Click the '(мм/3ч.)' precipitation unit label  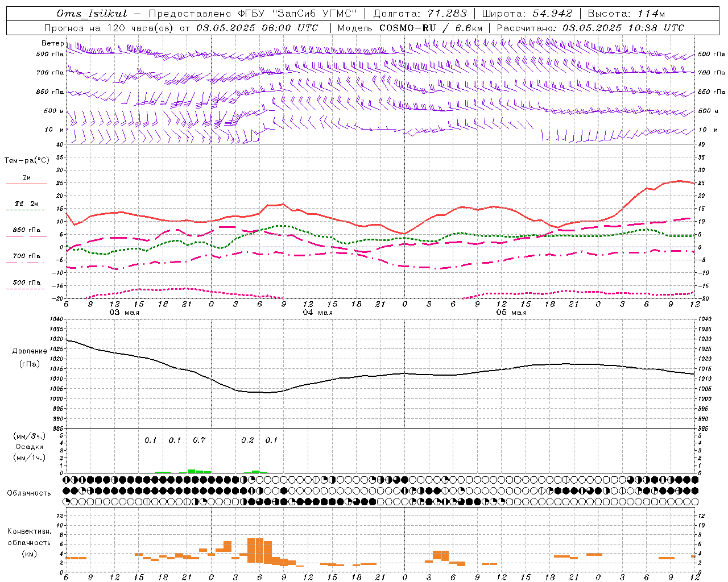30,436
